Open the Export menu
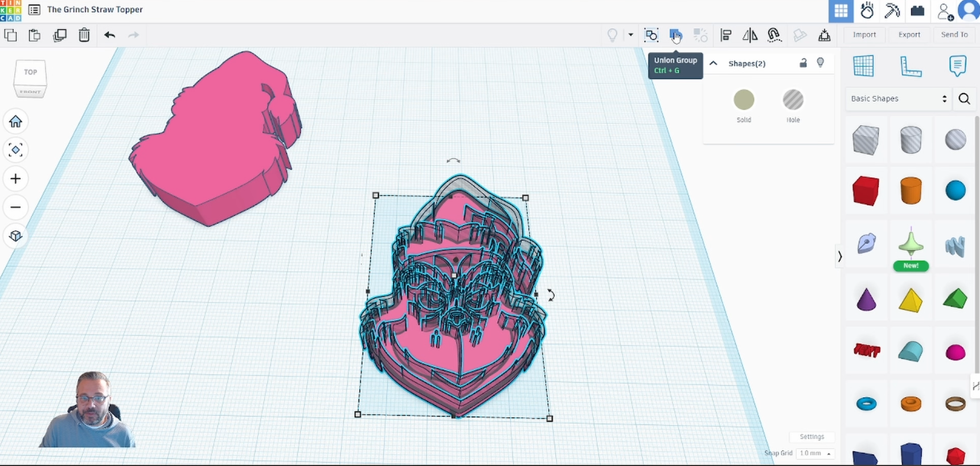The image size is (980, 466). click(909, 35)
